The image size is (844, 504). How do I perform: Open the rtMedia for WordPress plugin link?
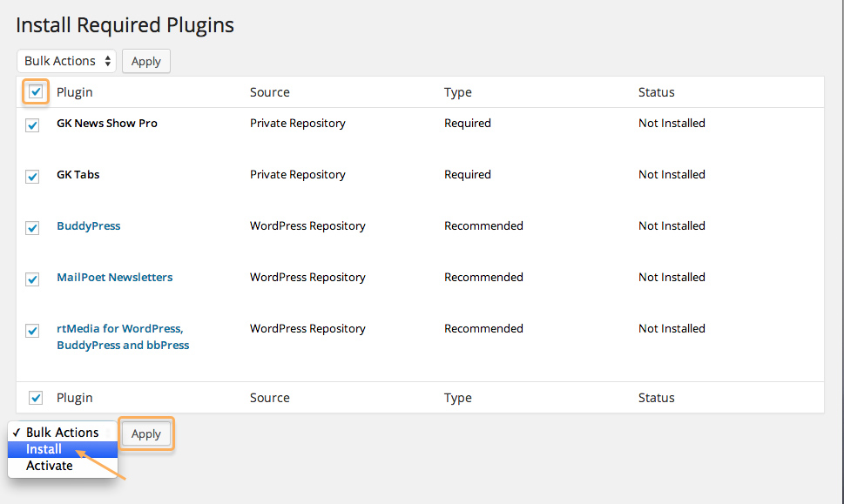pyautogui.click(x=123, y=337)
